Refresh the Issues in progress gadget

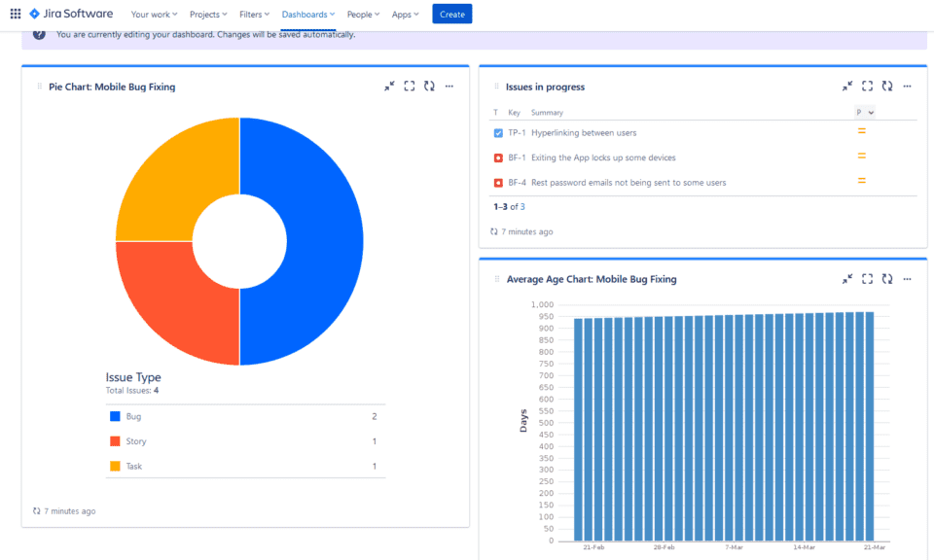[887, 87]
